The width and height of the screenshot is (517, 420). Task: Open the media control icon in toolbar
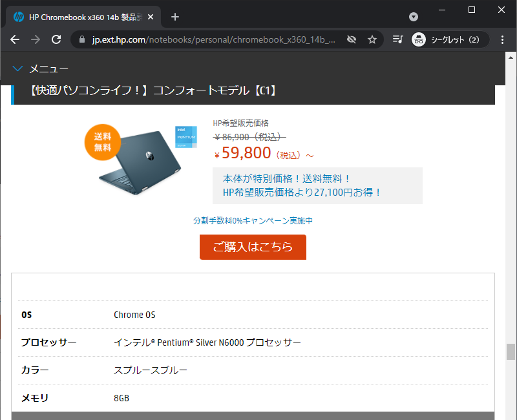point(397,39)
